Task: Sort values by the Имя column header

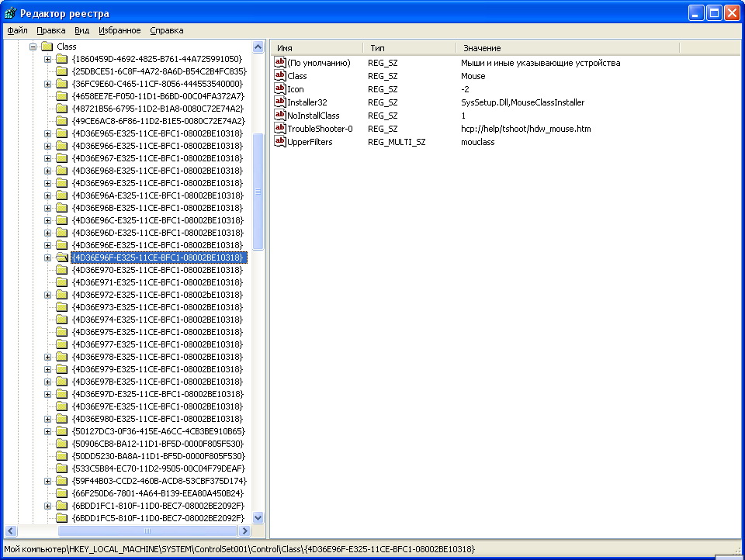Action: (x=317, y=48)
